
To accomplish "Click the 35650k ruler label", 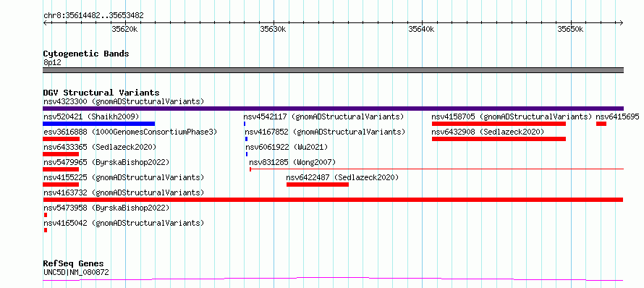I will click(x=570, y=30).
